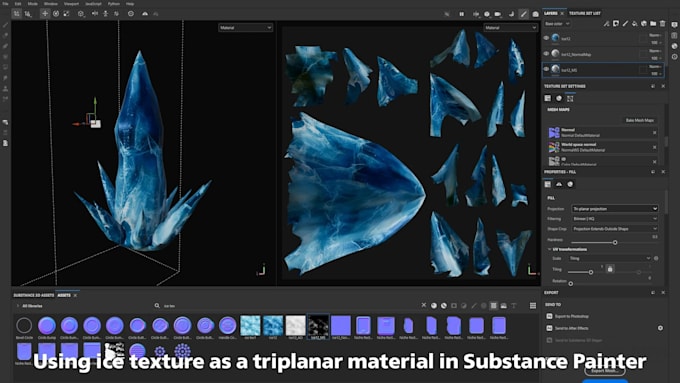Open the camera settings icon in viewport toolbar
Image resolution: width=680 pixels, height=383 pixels.
tap(497, 14)
